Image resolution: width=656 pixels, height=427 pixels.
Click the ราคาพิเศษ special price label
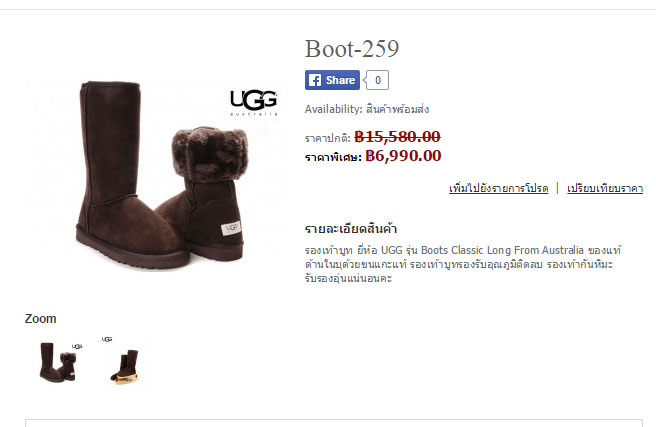(333, 157)
